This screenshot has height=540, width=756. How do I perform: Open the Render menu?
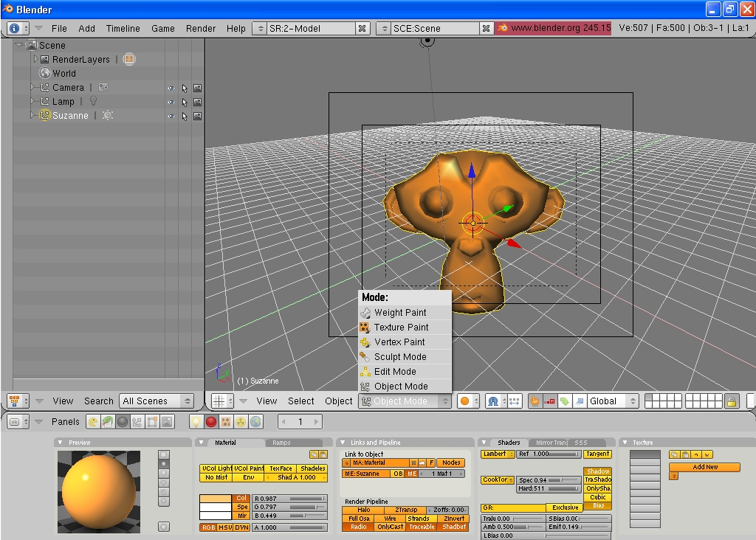tap(201, 29)
